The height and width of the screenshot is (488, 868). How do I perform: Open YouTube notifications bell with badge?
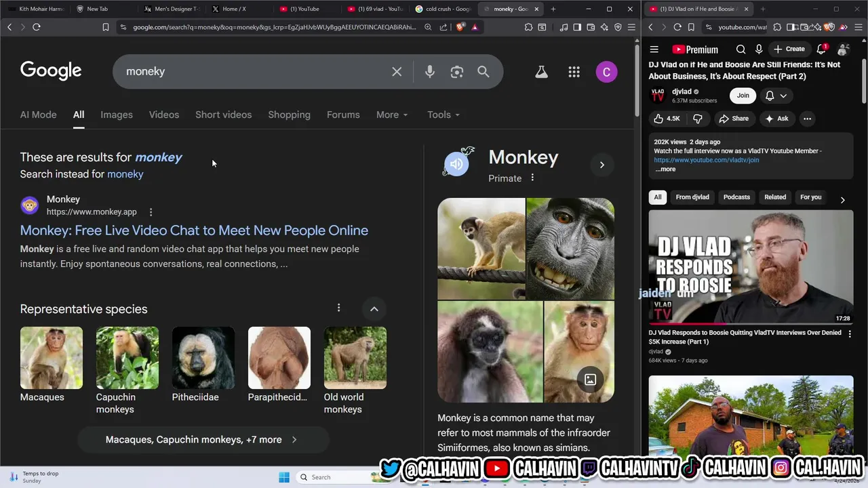822,49
